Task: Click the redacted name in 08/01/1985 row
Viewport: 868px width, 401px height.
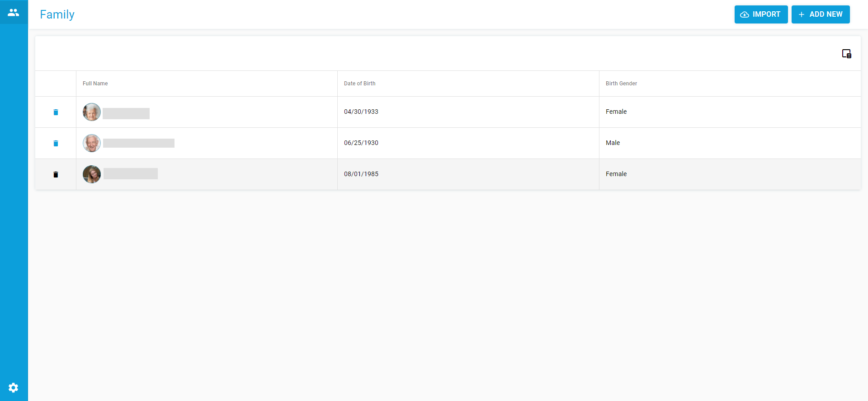Action: (131, 174)
